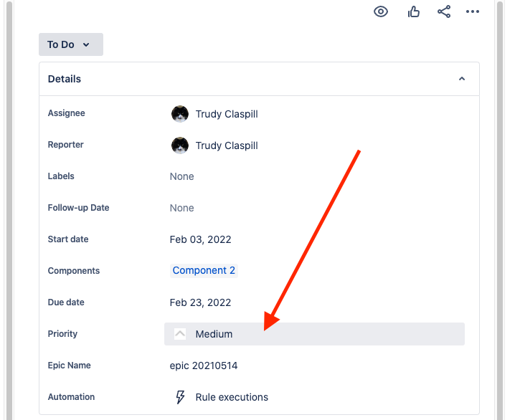Image resolution: width=520 pixels, height=420 pixels.
Task: Click the Start date field label
Action: coord(68,239)
